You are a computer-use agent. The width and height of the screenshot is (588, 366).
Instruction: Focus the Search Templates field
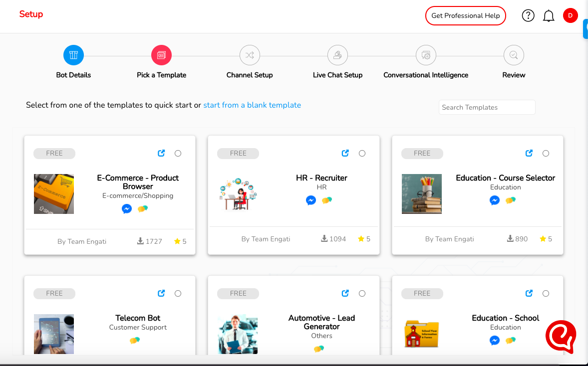click(487, 107)
